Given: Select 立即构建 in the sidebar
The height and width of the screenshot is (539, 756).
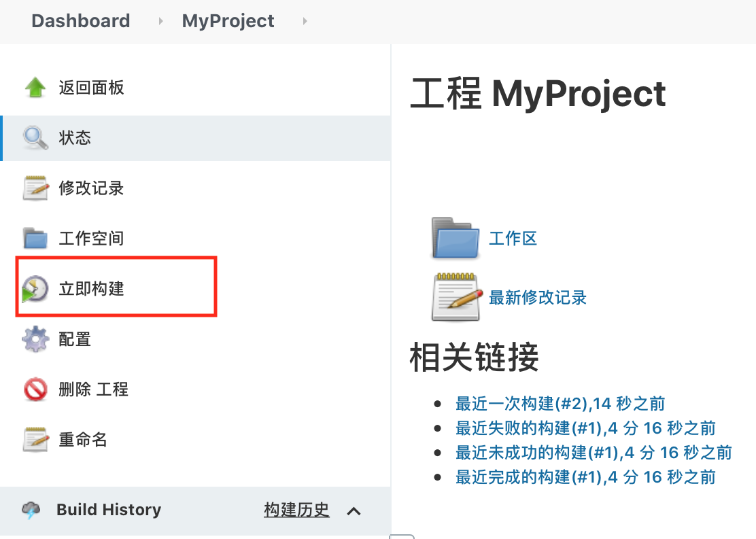Looking at the screenshot, I should click(92, 289).
